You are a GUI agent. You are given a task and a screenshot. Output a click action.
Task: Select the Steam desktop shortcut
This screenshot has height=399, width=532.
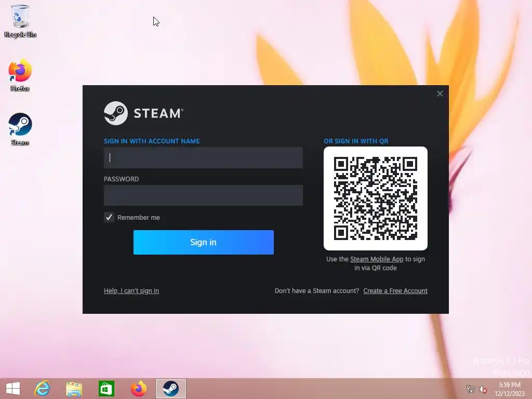(20, 129)
